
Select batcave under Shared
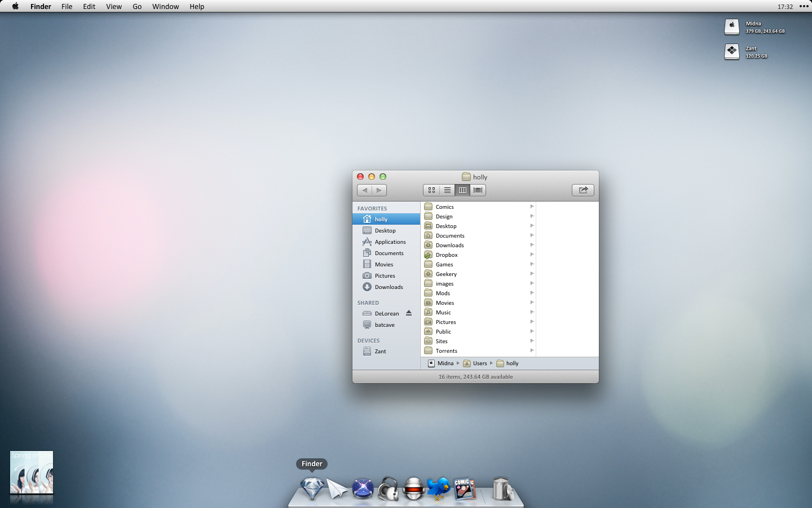point(386,325)
